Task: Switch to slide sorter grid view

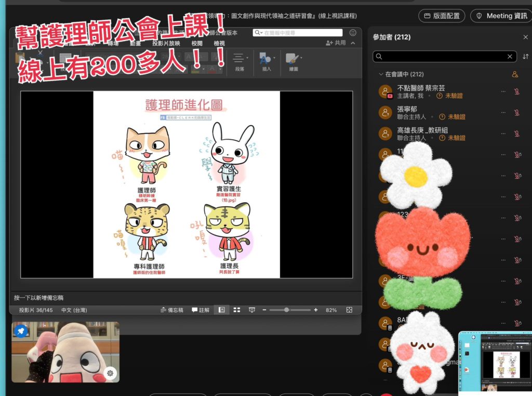Action: pyautogui.click(x=237, y=310)
